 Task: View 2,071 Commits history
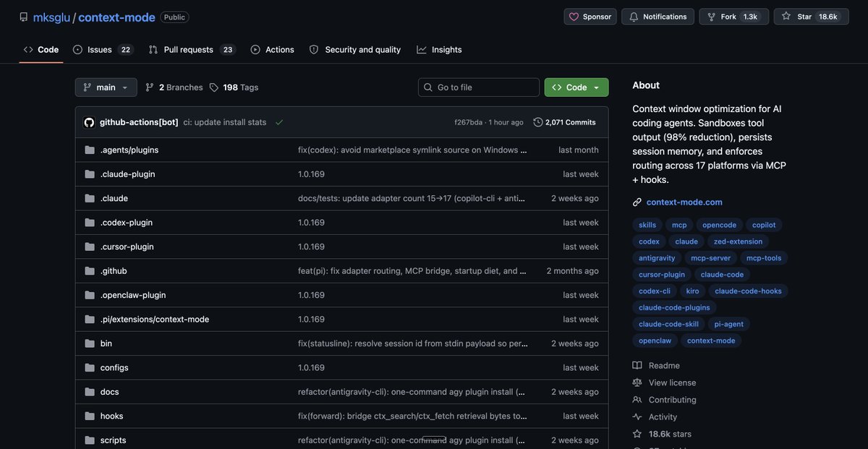click(565, 122)
